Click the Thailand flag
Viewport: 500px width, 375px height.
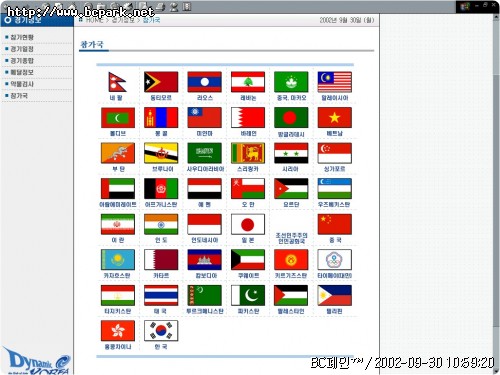pos(161,295)
